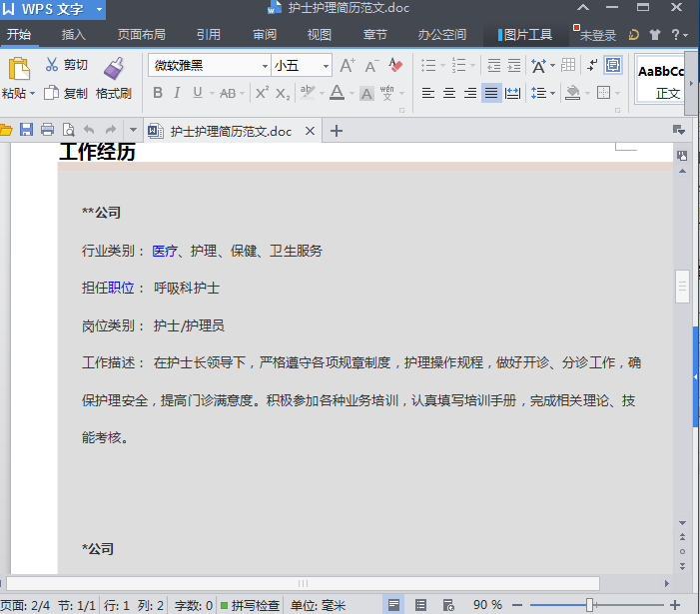Click the 单位: 毫米 status bar item
Viewport: 700px width, 614px height.
click(x=318, y=606)
